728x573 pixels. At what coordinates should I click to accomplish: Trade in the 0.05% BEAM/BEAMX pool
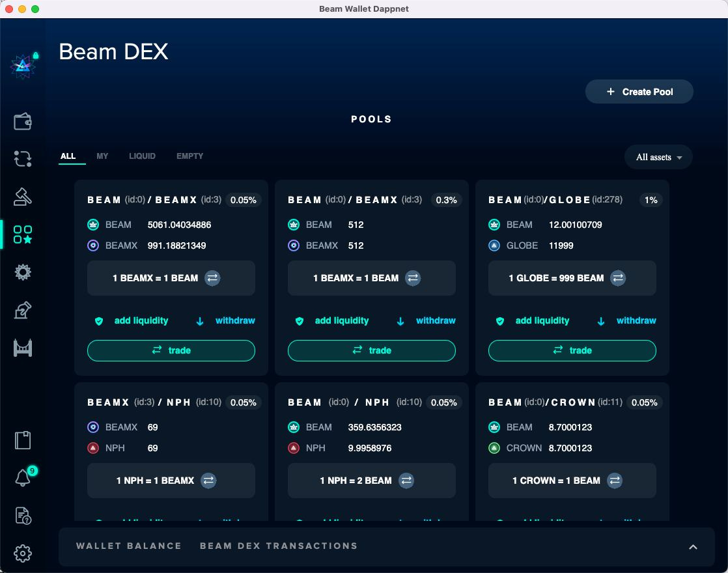(171, 350)
